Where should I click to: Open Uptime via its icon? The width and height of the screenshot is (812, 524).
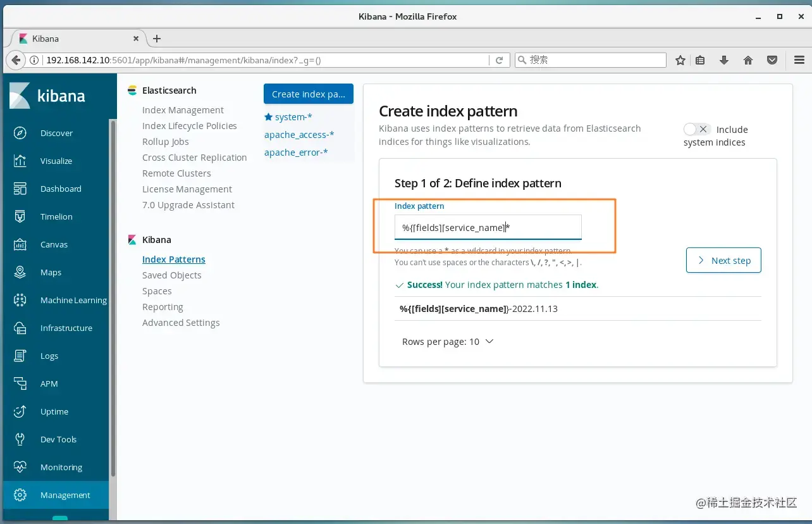(x=20, y=411)
